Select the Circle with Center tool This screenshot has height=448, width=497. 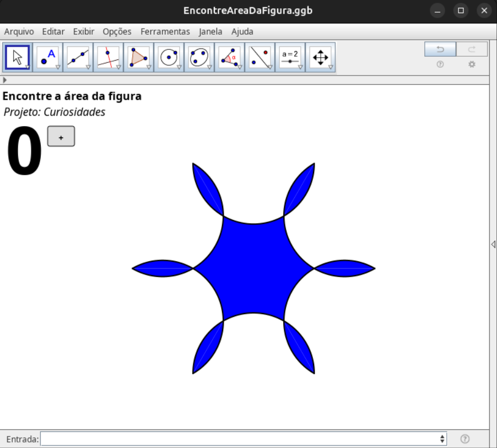pyautogui.click(x=169, y=57)
